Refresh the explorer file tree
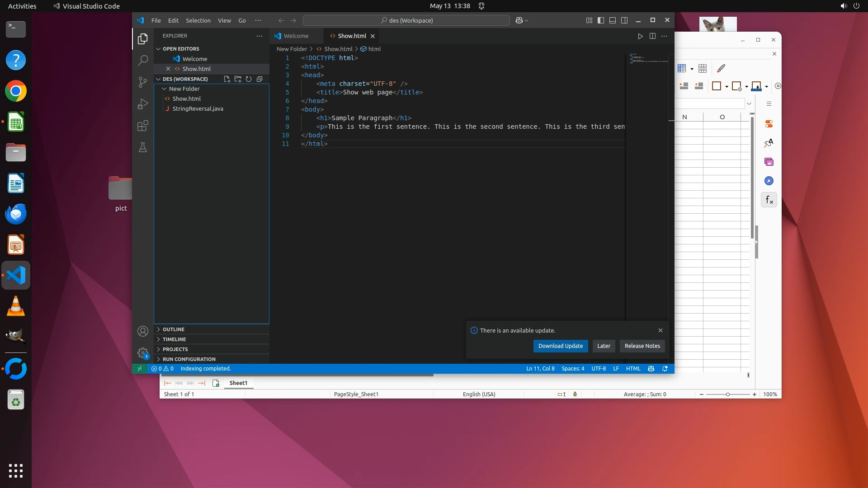Viewport: 868px width, 488px height. click(249, 79)
